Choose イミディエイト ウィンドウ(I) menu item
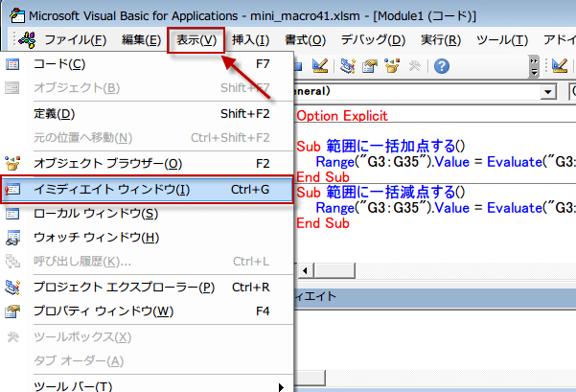Screen dimensions: 576x392 pos(147,190)
